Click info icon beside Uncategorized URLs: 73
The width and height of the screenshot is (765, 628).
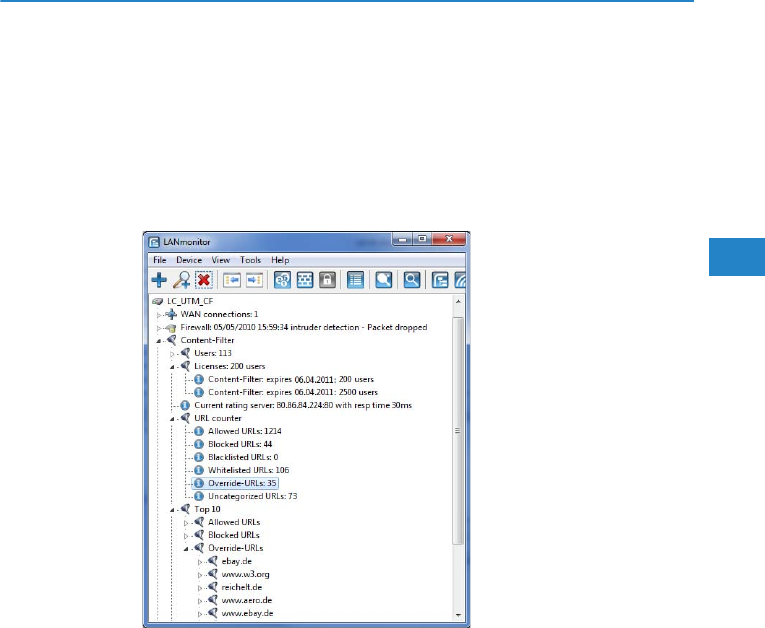(x=199, y=496)
